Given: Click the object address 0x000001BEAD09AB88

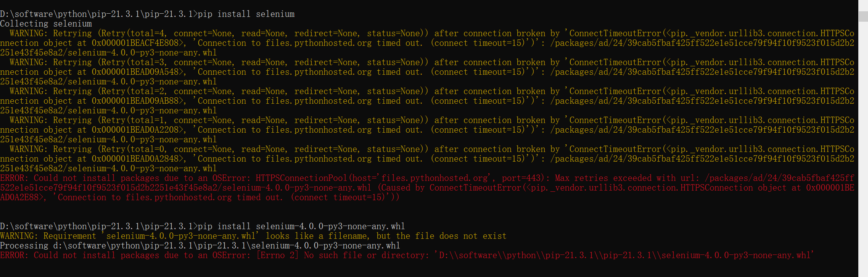Looking at the screenshot, I should point(135,101).
